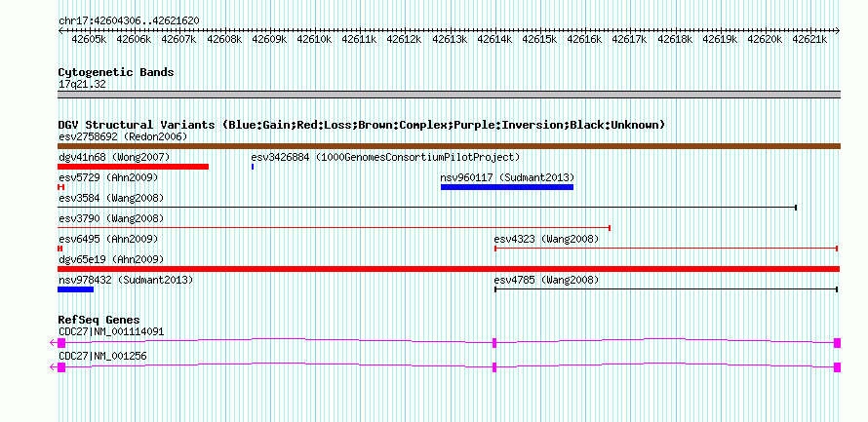The image size is (868, 422).
Task: Click the CDC27|NM_001256 transcript label
Action: pos(102,356)
